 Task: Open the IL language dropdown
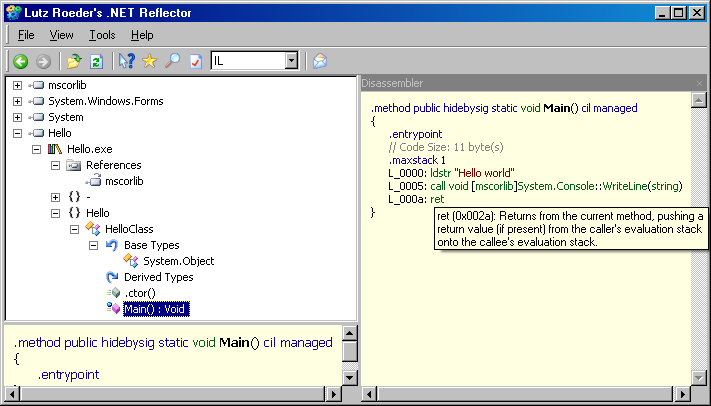(291, 61)
